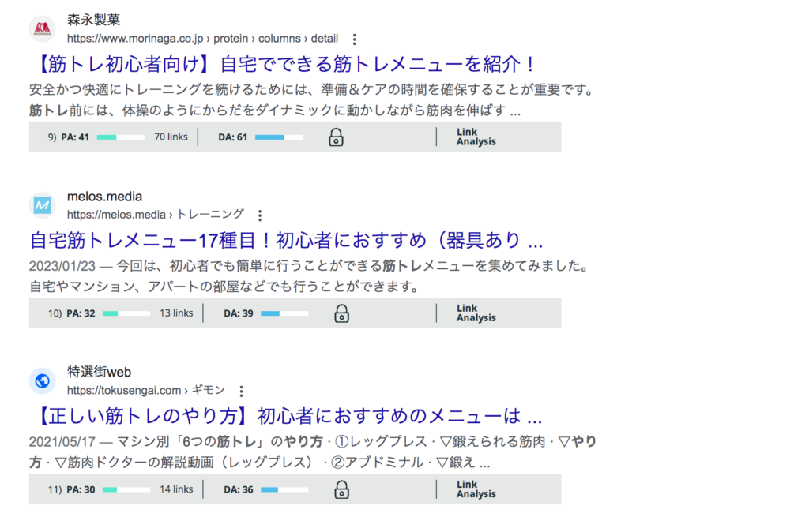Screen dimensions: 809x532
Task: Click the https://tokusengai.com › ギモン URL
Action: click(146, 390)
